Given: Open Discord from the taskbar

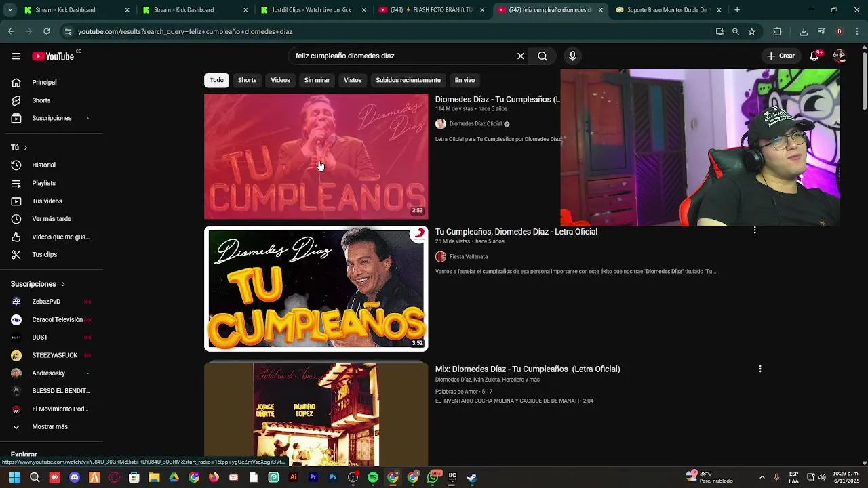Looking at the screenshot, I should (x=75, y=477).
